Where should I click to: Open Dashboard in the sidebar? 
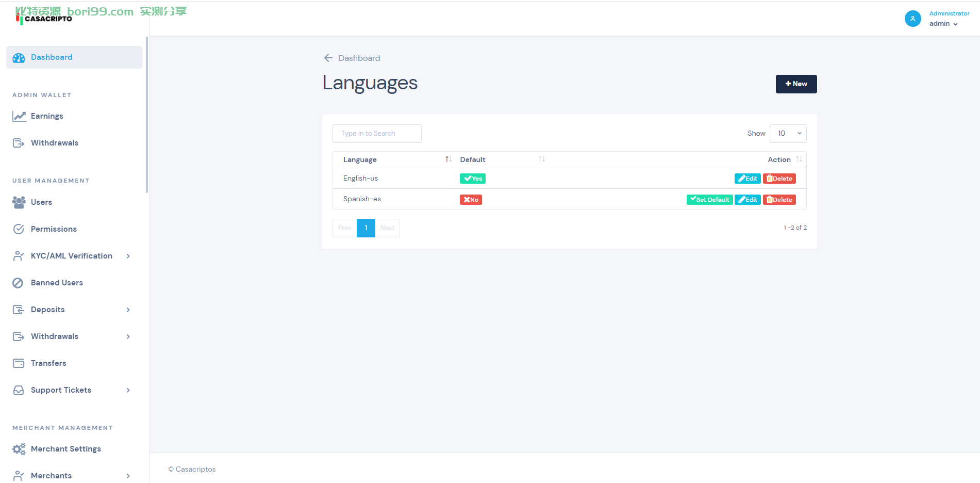click(x=74, y=57)
